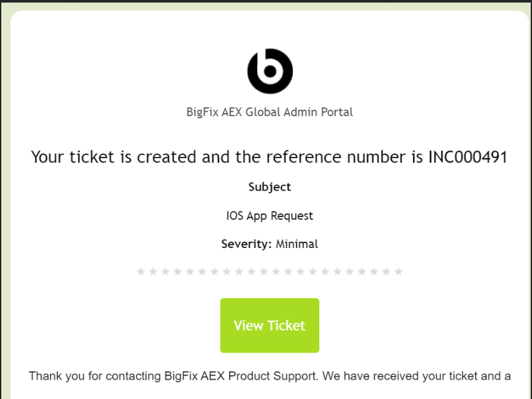Select the INC000491 reference number

(x=468, y=157)
